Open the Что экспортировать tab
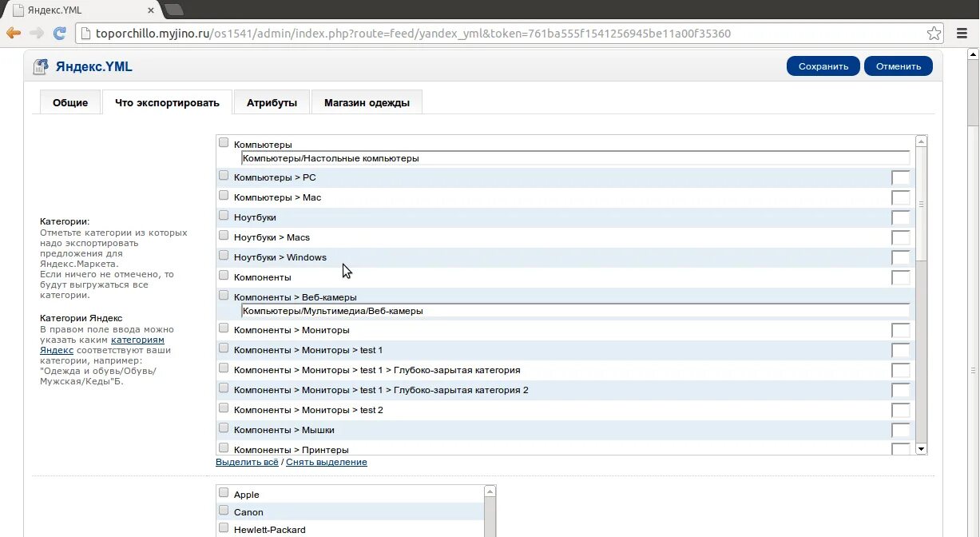Viewport: 980px width, 537px height. coord(167,102)
